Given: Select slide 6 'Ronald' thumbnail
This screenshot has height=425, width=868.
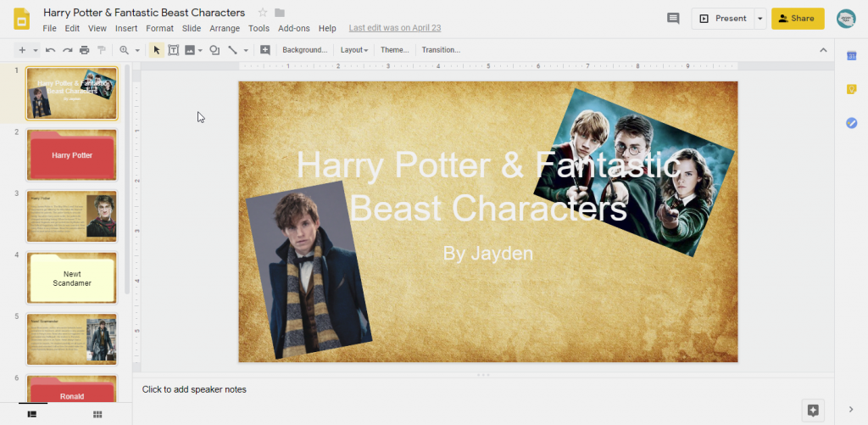Looking at the screenshot, I should coord(72,389).
